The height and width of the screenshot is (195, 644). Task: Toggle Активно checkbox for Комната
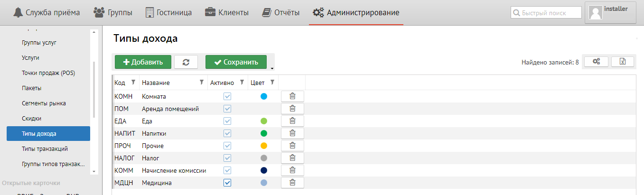(x=227, y=96)
